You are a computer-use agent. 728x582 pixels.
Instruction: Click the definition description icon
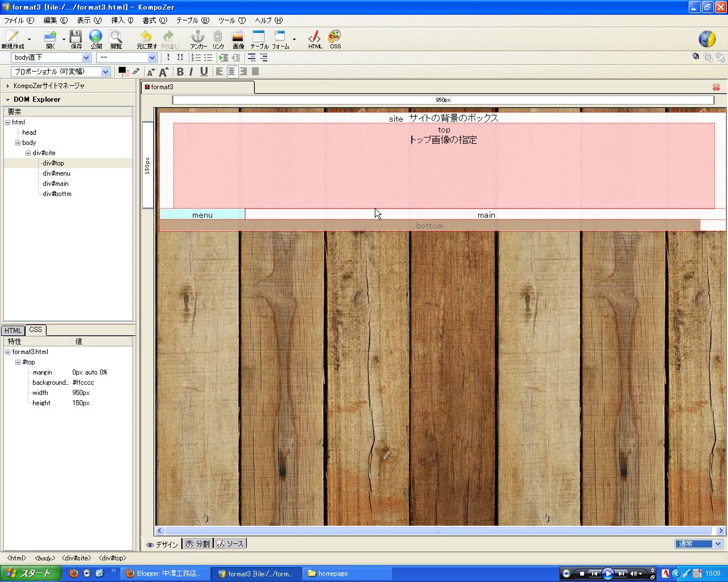(x=263, y=57)
